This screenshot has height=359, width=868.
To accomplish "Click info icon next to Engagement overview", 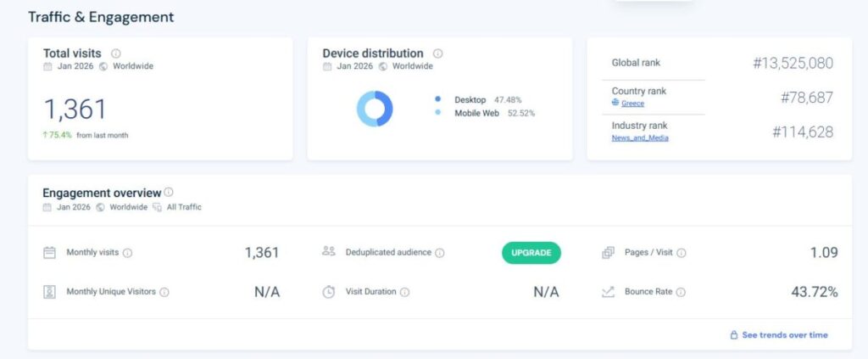I will (x=169, y=193).
